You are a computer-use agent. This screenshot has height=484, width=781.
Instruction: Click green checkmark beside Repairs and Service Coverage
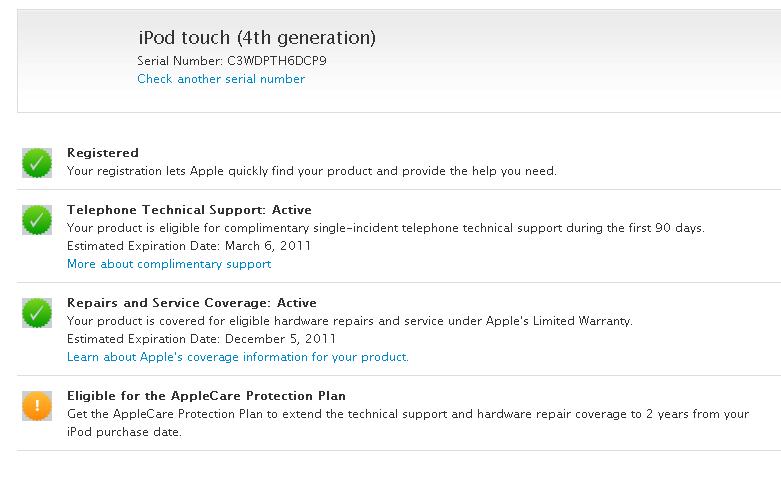tap(37, 312)
